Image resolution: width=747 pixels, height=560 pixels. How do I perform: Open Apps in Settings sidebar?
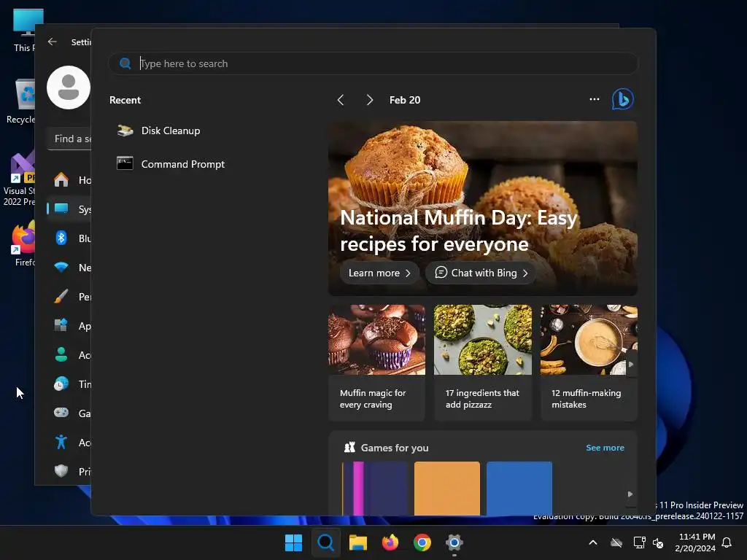click(x=69, y=326)
